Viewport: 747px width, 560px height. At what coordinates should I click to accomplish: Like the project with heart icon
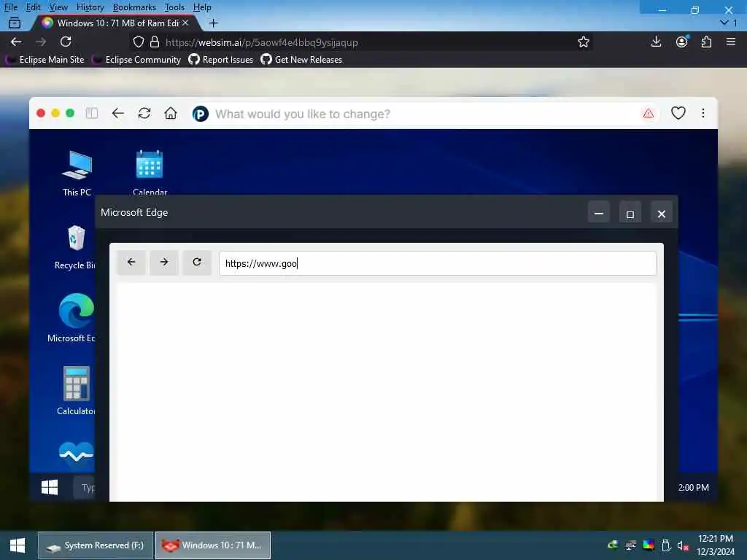(678, 113)
